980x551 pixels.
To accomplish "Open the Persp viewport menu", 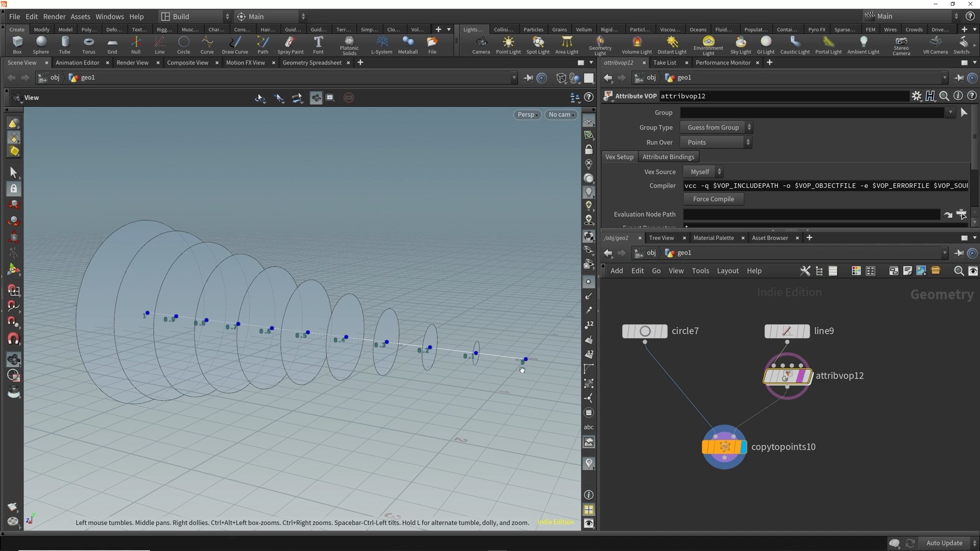I will pos(527,115).
